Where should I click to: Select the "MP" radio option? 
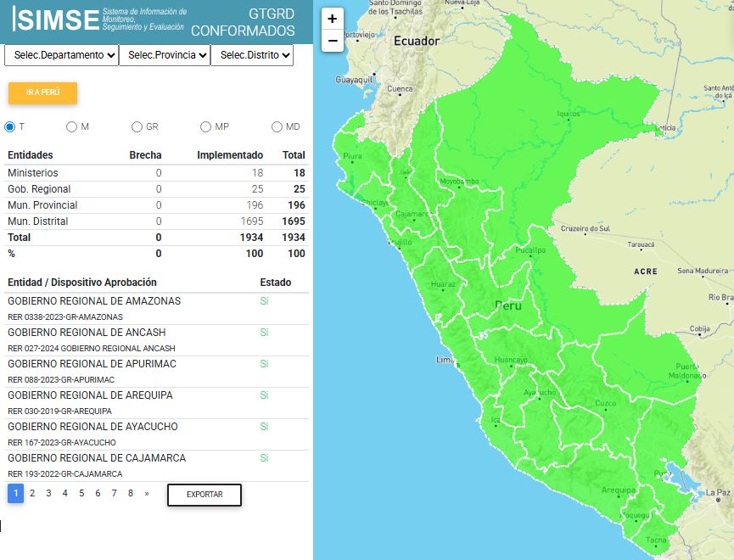[x=205, y=126]
